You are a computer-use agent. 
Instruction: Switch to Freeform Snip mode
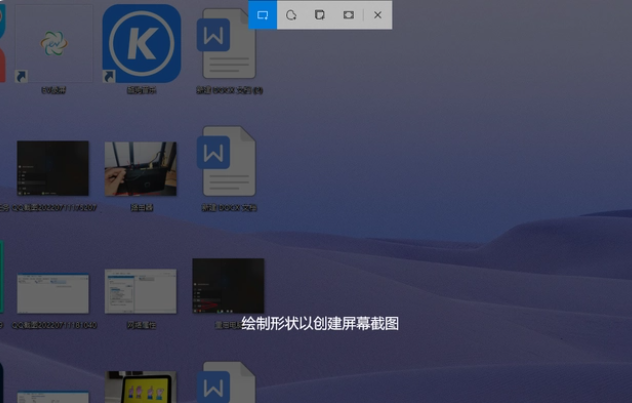(x=291, y=15)
